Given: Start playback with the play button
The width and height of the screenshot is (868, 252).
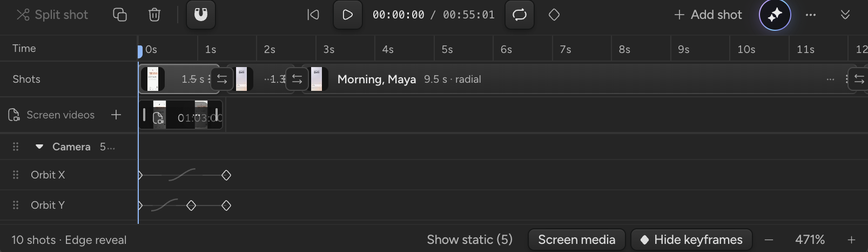Looking at the screenshot, I should pos(348,15).
